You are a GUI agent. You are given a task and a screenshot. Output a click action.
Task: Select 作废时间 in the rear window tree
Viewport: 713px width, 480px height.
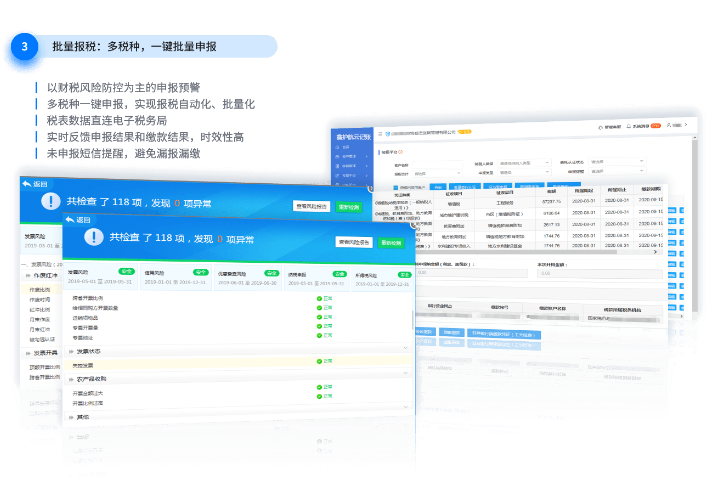[x=40, y=300]
